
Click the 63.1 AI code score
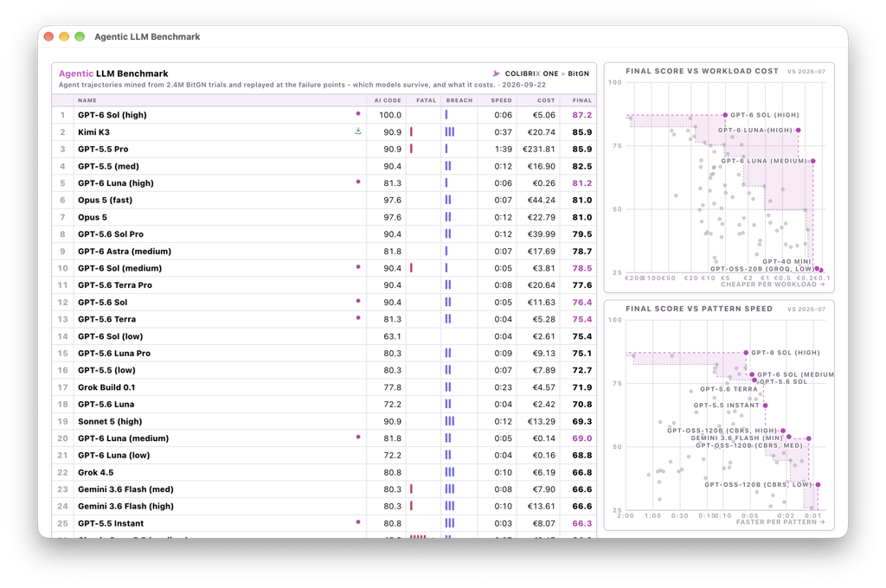click(392, 336)
